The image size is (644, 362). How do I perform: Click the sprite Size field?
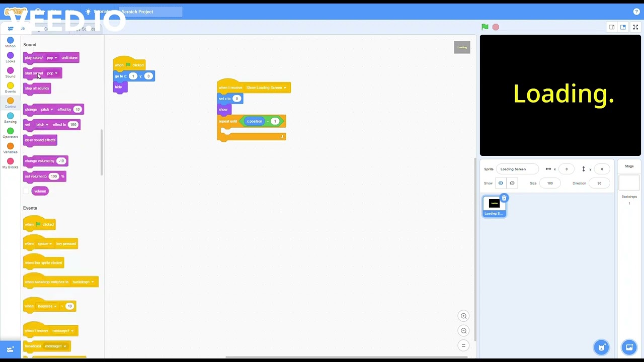pos(550,183)
